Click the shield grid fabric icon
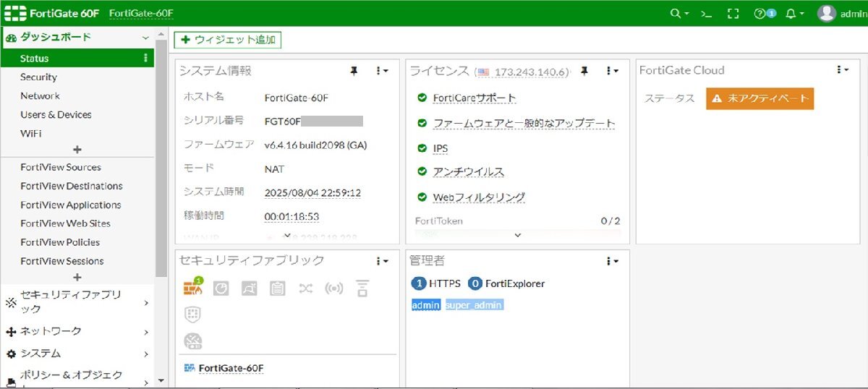This screenshot has height=389, width=868. tap(192, 315)
